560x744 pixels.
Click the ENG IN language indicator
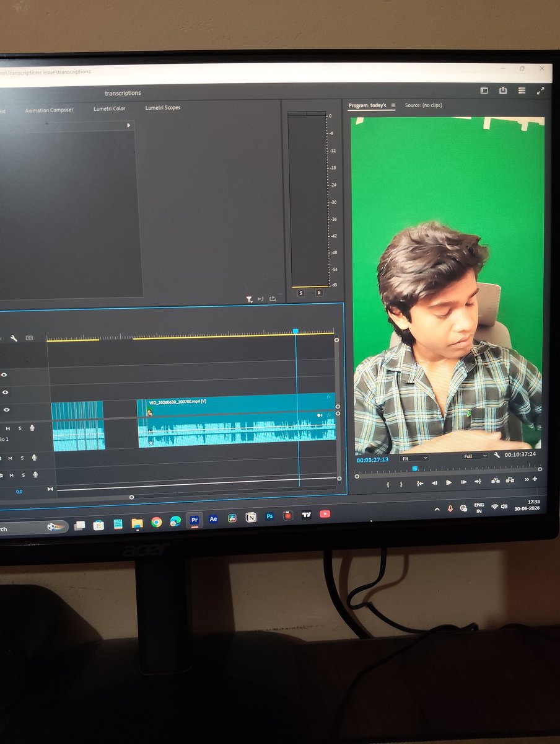click(479, 508)
